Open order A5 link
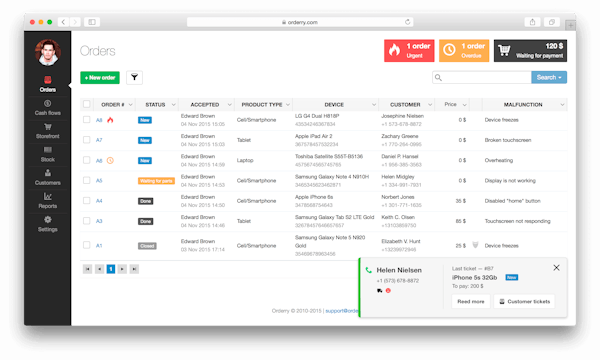 point(99,181)
